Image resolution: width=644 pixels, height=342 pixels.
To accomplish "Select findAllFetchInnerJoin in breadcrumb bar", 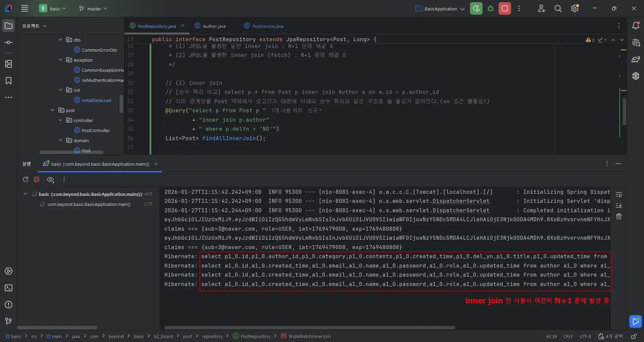I will (306, 336).
